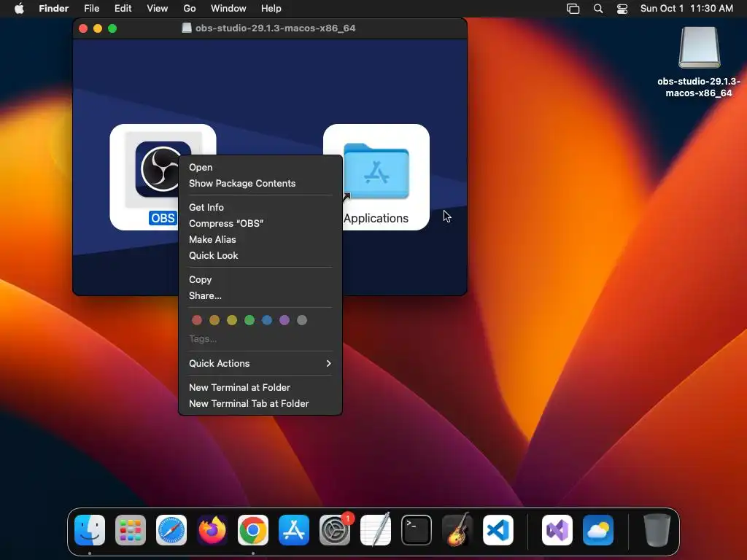The image size is (747, 560).
Task: Close the obs-studio disk image window
Action: 83,28
